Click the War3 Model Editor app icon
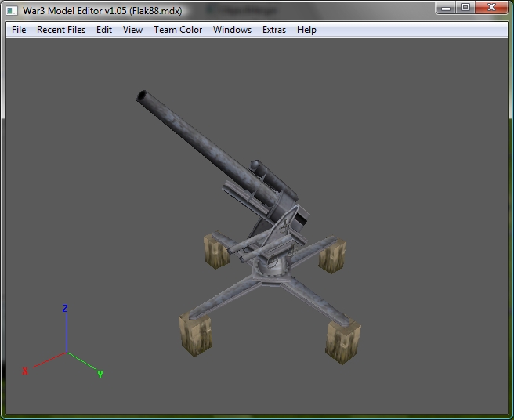Viewport: 514px width, 420px height. 12,11
